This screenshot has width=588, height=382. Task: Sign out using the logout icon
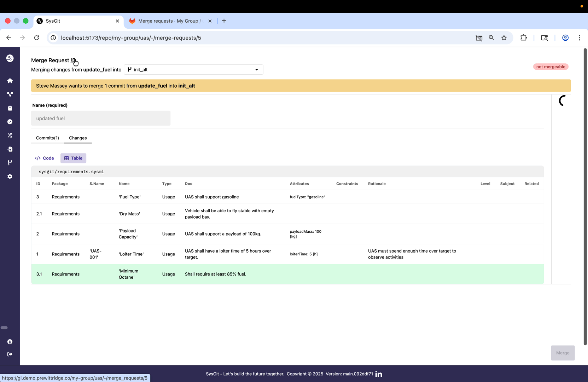10,354
